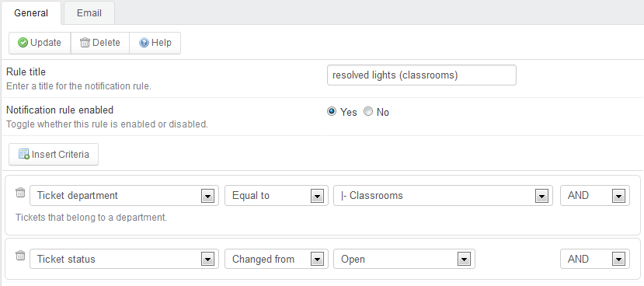Viewport: 644px width, 286px height.
Task: Click the blue question mark Help icon
Action: 144,43
